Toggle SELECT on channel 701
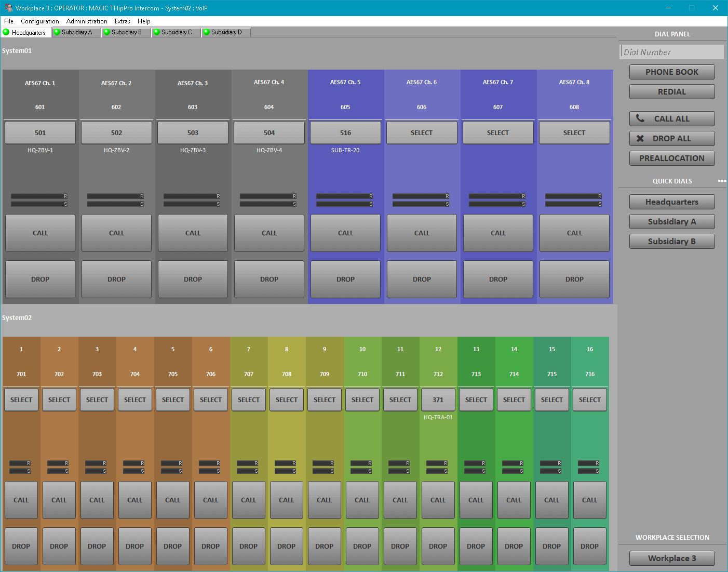The width and height of the screenshot is (728, 572). click(21, 399)
